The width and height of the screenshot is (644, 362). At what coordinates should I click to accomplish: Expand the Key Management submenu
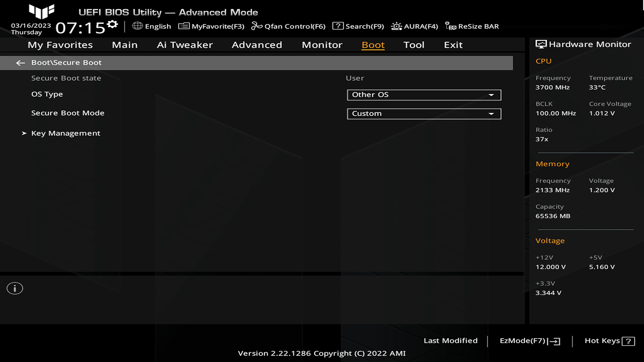point(66,133)
